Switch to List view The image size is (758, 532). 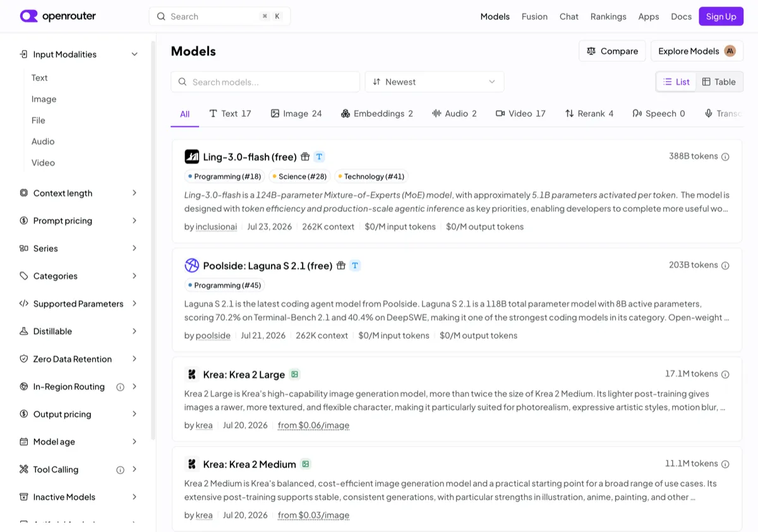[677, 82]
